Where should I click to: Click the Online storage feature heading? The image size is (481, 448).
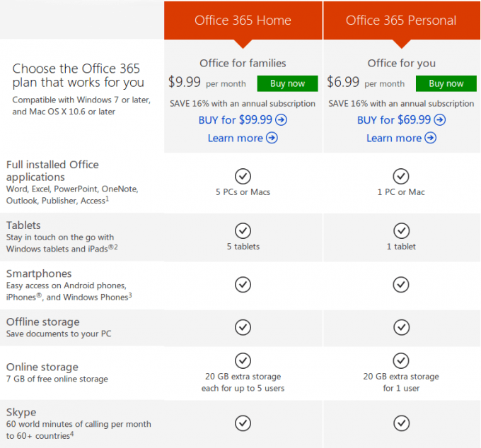pos(42,367)
